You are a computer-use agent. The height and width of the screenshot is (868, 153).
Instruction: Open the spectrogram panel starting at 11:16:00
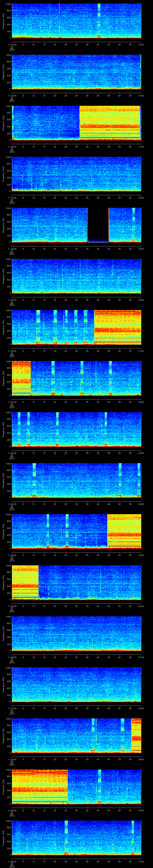pyautogui.click(x=76, y=123)
